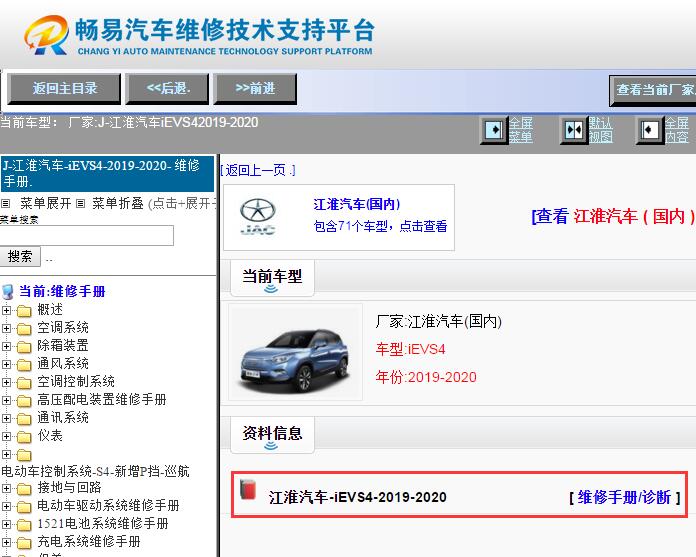
Task: Open 包含71个车型，点击查看 link
Action: click(x=380, y=226)
